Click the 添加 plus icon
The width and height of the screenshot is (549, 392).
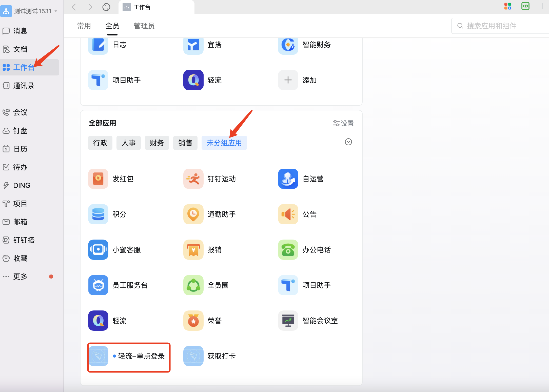tap(288, 80)
